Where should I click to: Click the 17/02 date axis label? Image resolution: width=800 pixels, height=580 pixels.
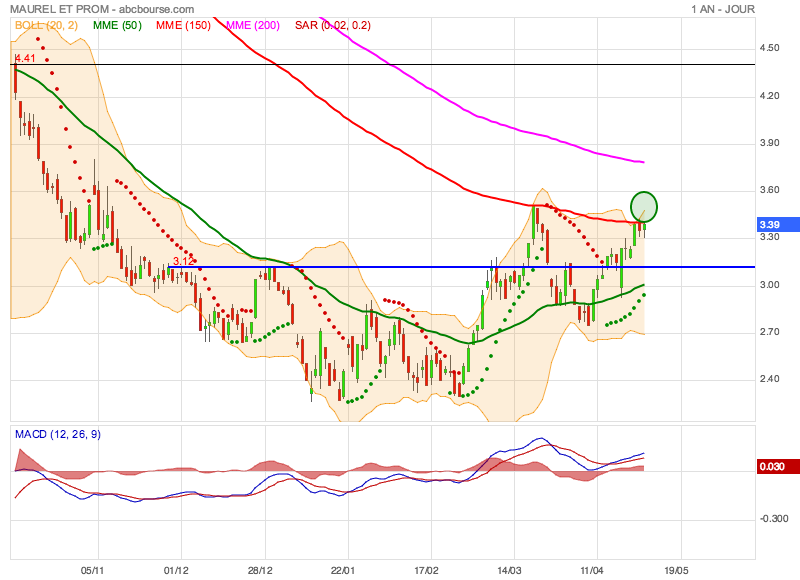tap(426, 570)
